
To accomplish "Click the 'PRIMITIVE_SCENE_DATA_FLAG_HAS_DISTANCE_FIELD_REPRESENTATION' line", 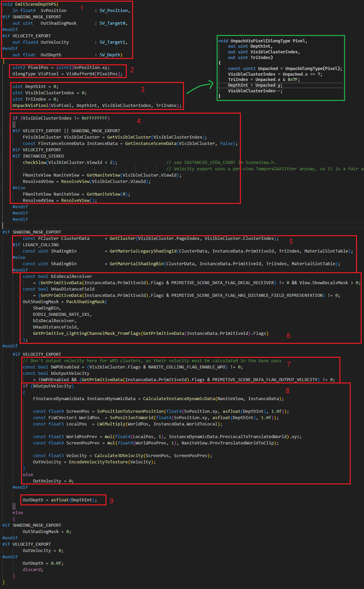I will (187, 295).
